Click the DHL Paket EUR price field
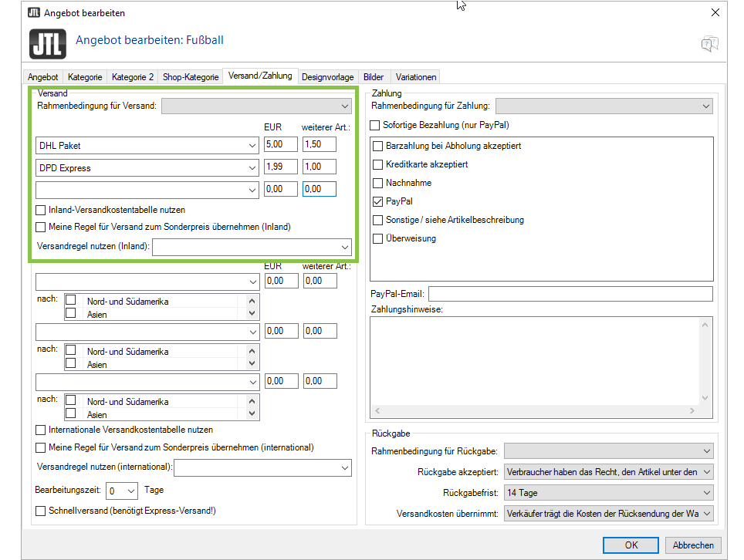 [280, 145]
